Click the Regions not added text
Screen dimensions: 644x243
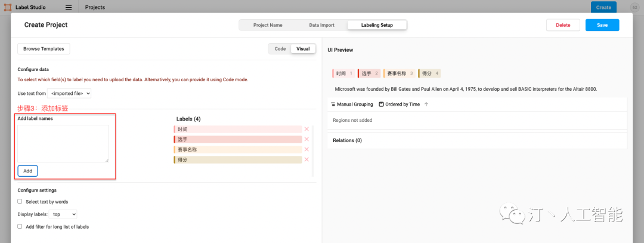[x=352, y=121]
